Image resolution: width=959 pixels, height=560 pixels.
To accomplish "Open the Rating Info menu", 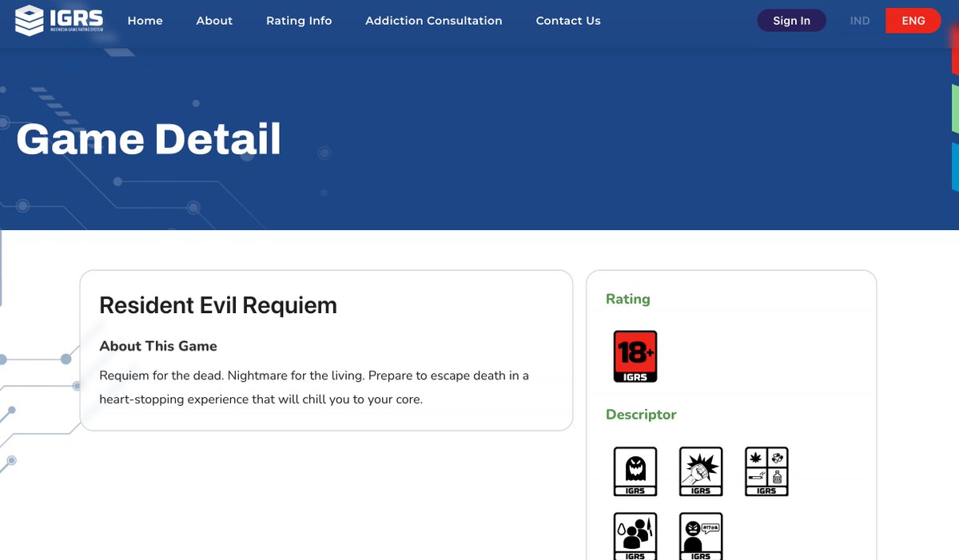I will tap(299, 21).
